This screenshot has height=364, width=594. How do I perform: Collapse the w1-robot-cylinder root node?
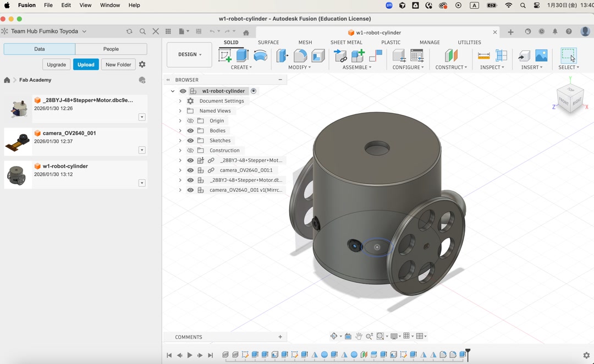[x=172, y=91]
